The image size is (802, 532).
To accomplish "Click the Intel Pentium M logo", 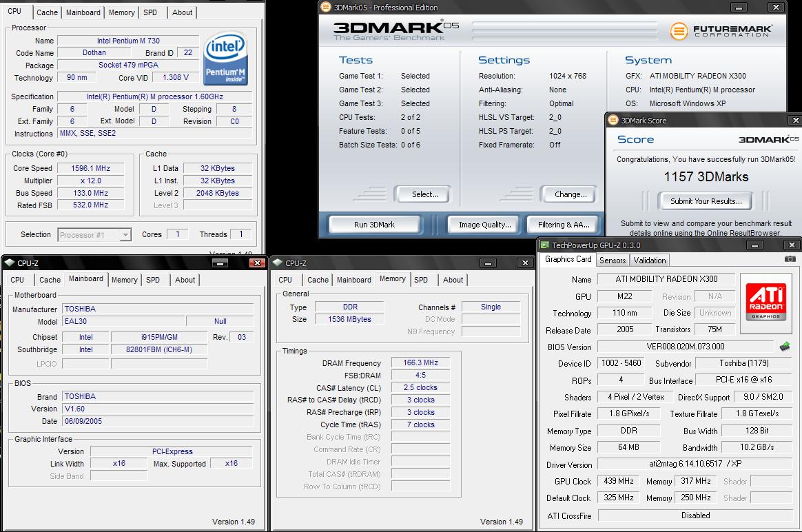I will (225, 59).
